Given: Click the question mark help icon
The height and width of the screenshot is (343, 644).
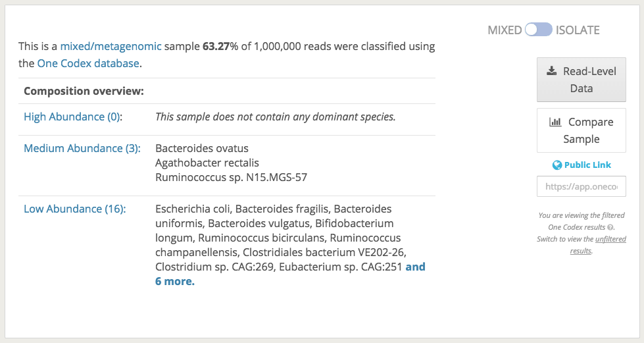Looking at the screenshot, I should click(x=610, y=227).
